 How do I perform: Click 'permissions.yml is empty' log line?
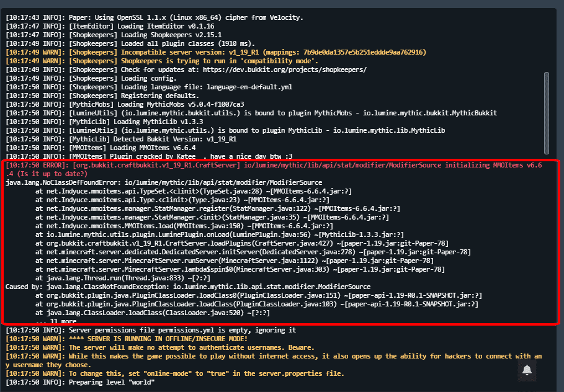coord(151,330)
